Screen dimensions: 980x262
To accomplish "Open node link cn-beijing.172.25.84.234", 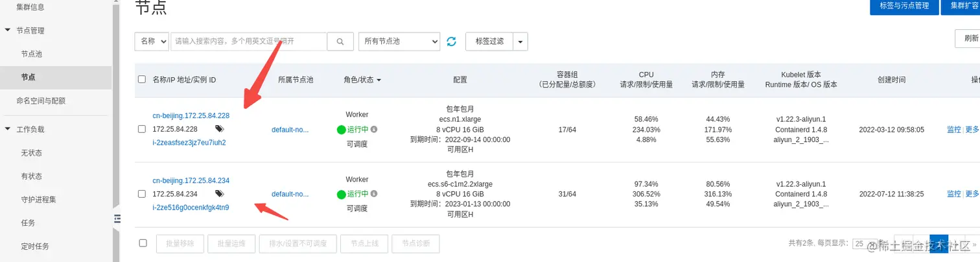I will (x=191, y=180).
